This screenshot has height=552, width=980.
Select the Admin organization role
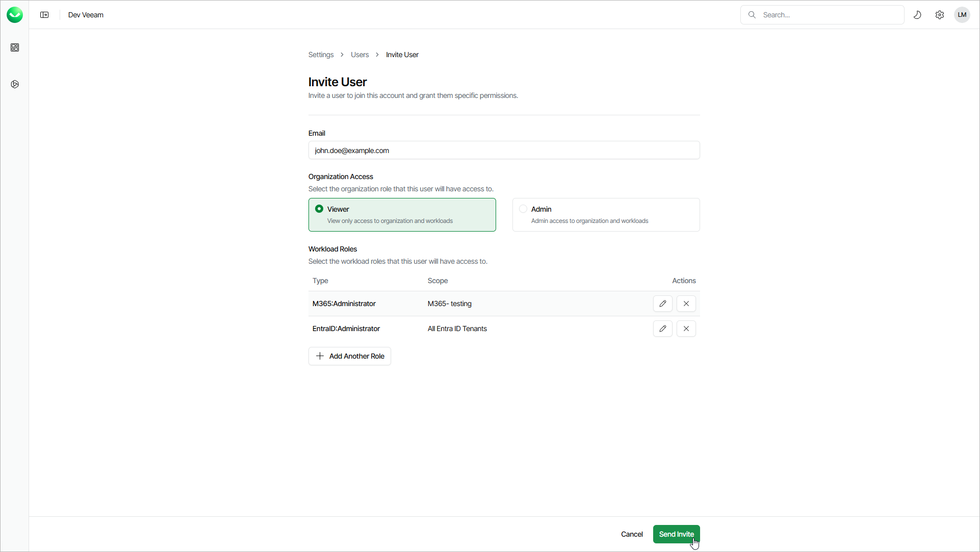pos(606,215)
